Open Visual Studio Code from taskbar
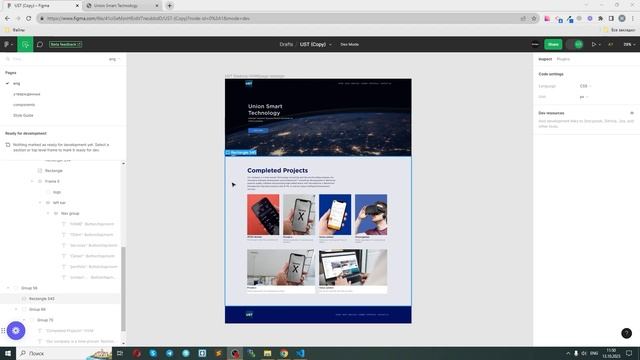 [x=300, y=353]
